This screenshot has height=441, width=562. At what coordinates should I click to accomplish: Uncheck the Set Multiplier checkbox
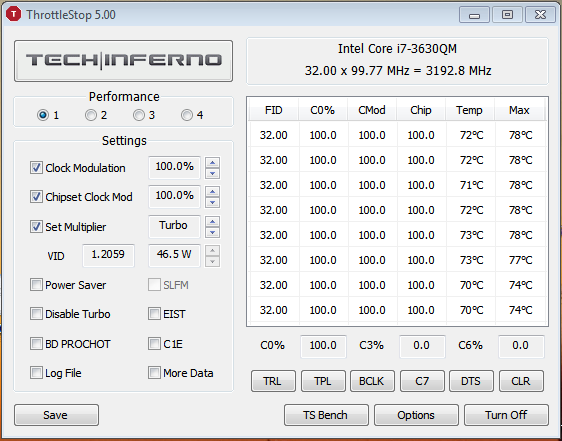click(x=36, y=227)
